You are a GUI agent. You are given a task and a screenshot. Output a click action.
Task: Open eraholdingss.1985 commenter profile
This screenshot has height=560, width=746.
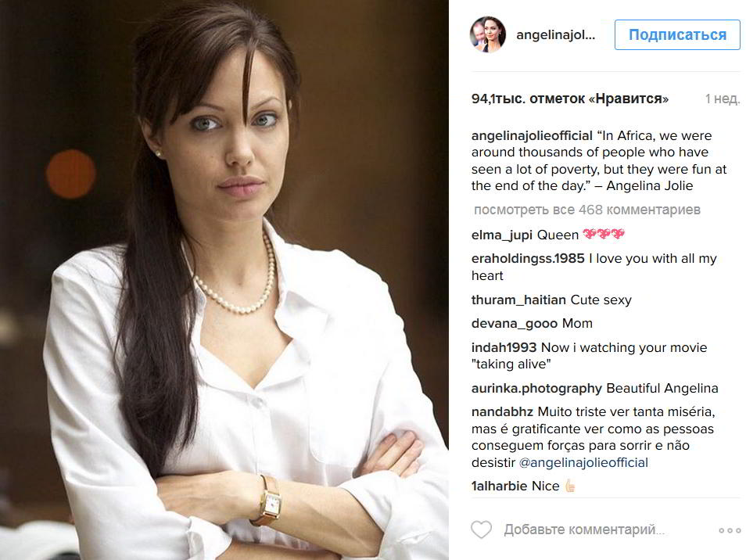[x=528, y=258]
